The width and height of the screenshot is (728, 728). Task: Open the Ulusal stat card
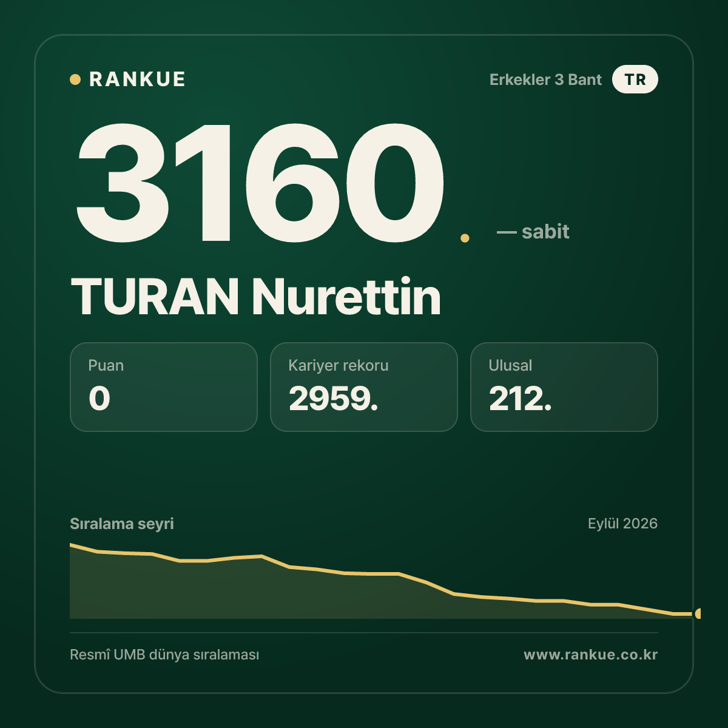coord(564,387)
